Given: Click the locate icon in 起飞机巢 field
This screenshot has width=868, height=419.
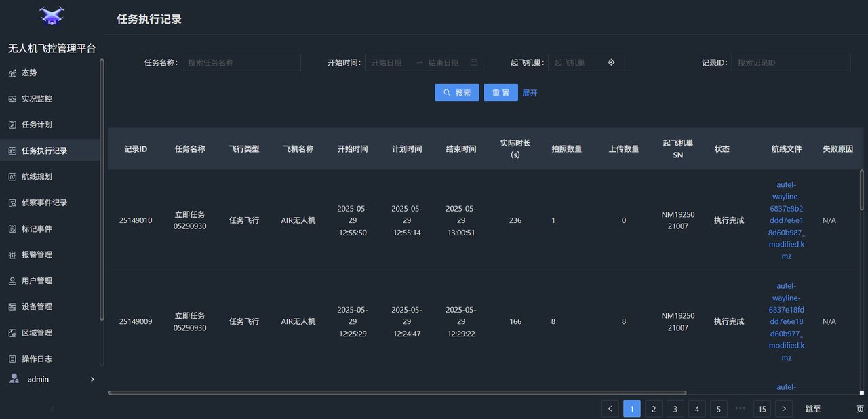Looking at the screenshot, I should [x=611, y=62].
